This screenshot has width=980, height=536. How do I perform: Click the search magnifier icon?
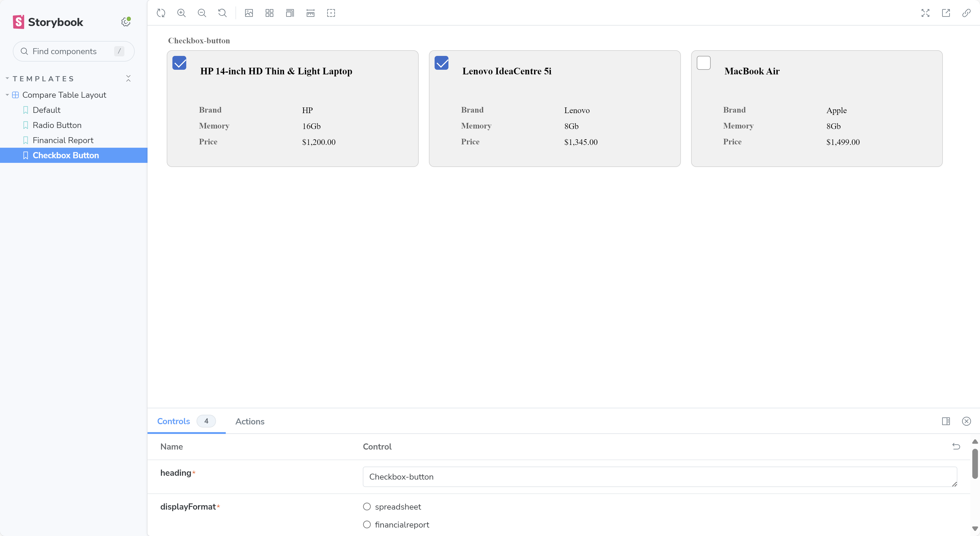pyautogui.click(x=24, y=51)
